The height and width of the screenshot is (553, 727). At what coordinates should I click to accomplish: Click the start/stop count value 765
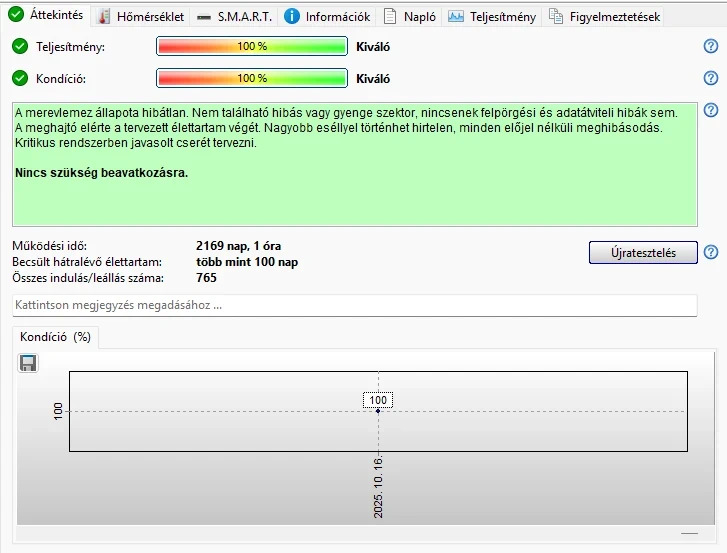coord(206,278)
